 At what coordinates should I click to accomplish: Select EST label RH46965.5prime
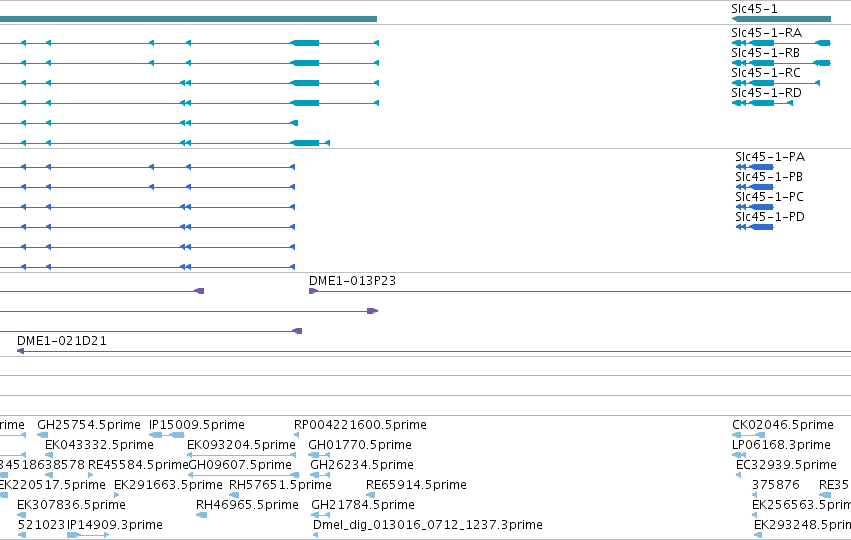click(x=247, y=505)
